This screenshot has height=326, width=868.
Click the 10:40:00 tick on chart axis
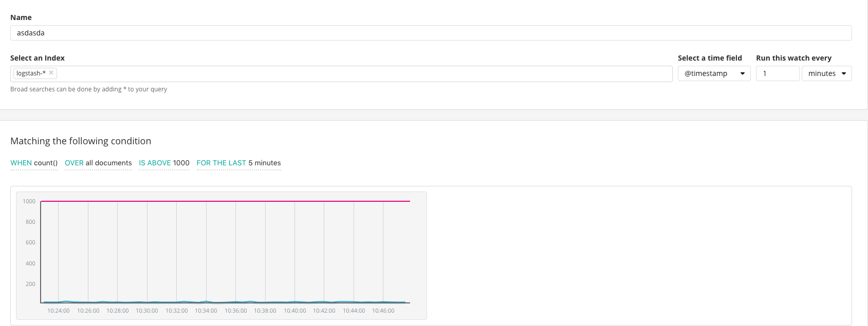click(x=295, y=311)
